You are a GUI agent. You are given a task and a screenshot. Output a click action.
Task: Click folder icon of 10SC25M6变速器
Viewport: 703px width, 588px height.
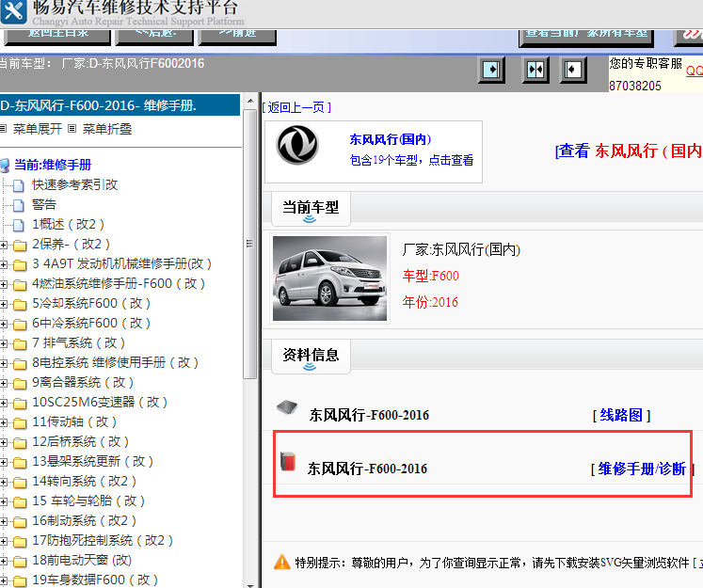coord(19,403)
